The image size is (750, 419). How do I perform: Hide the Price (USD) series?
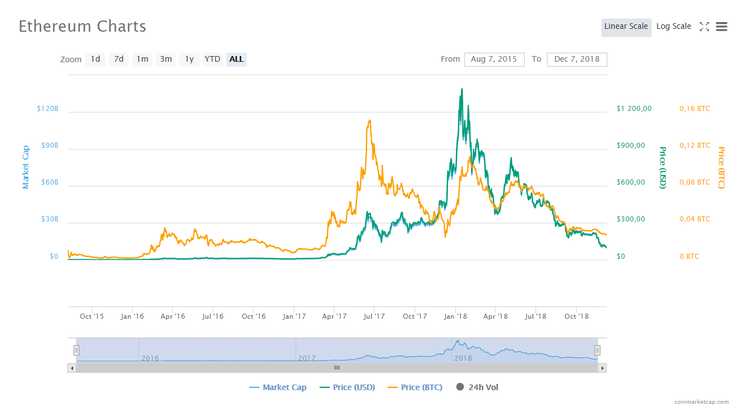(347, 387)
